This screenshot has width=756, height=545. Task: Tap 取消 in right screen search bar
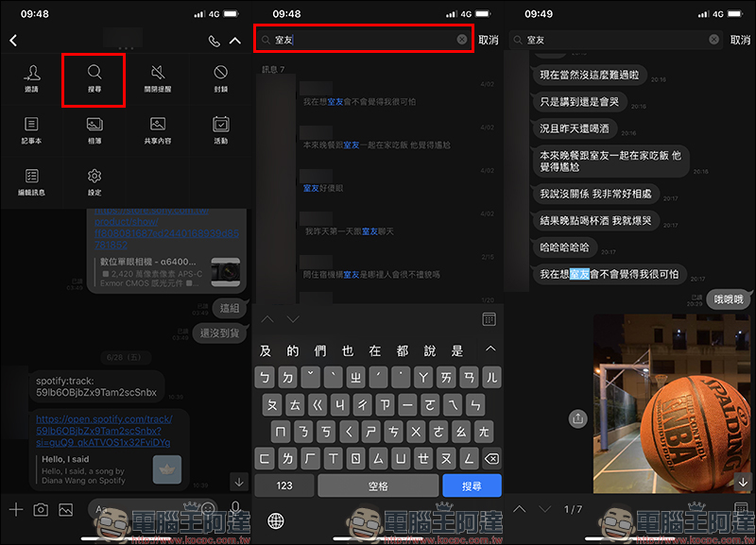740,40
